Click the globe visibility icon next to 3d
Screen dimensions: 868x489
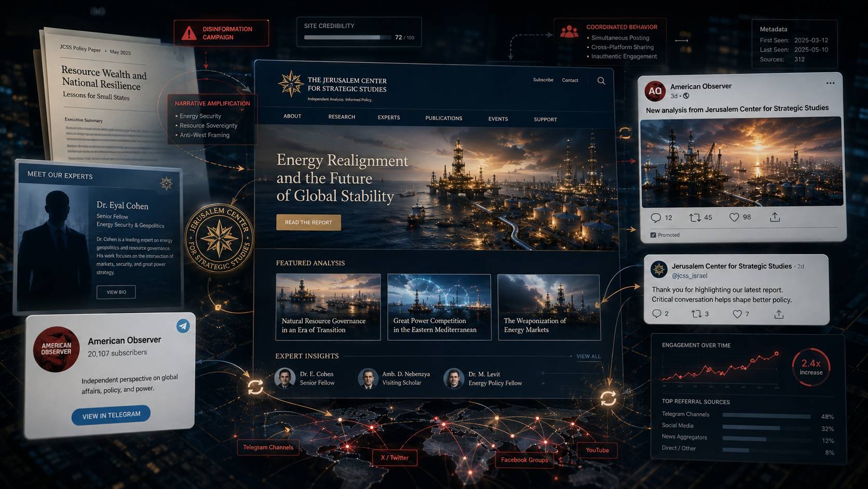tap(686, 96)
